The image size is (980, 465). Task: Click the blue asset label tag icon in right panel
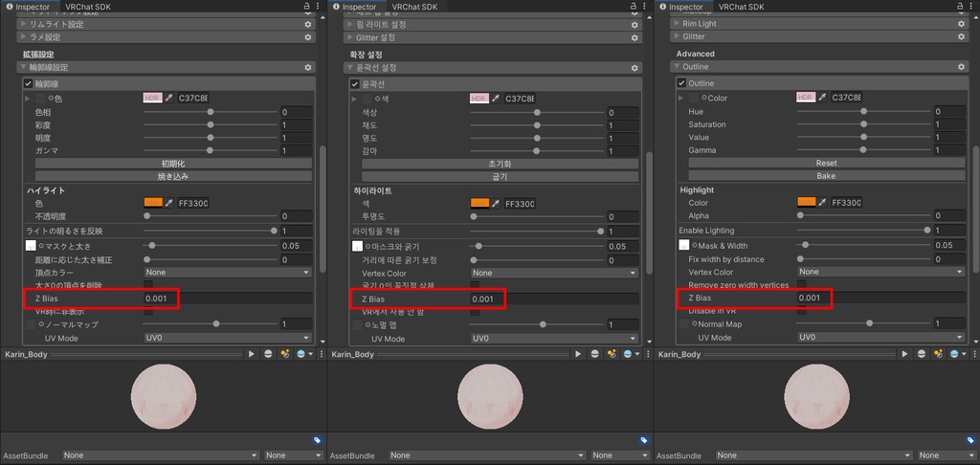[971, 441]
